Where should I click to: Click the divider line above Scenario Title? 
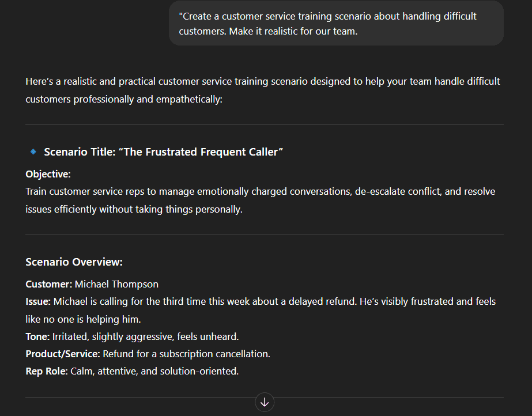tap(265, 125)
